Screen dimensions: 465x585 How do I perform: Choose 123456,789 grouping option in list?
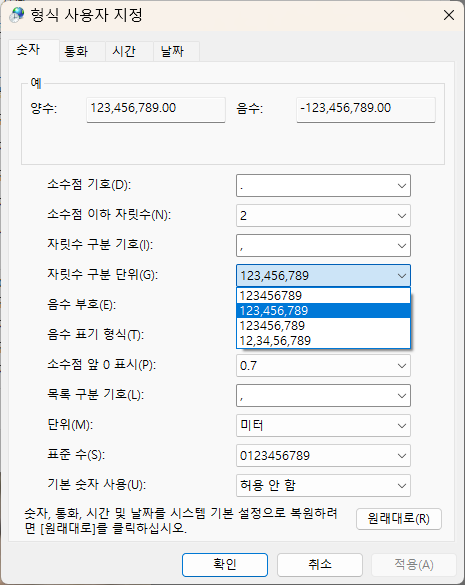coord(323,325)
